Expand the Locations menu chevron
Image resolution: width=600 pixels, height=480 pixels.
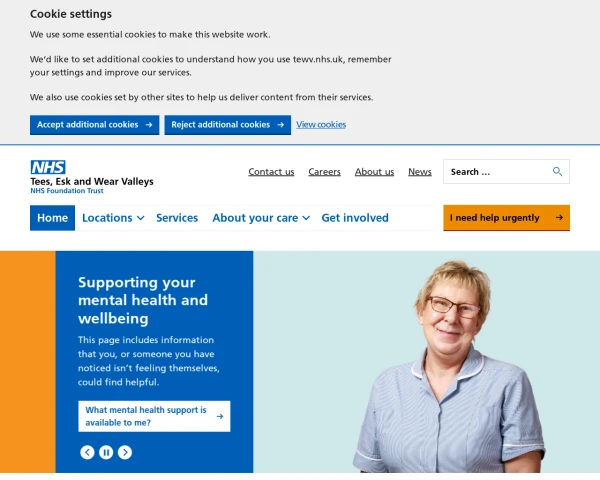click(x=141, y=218)
